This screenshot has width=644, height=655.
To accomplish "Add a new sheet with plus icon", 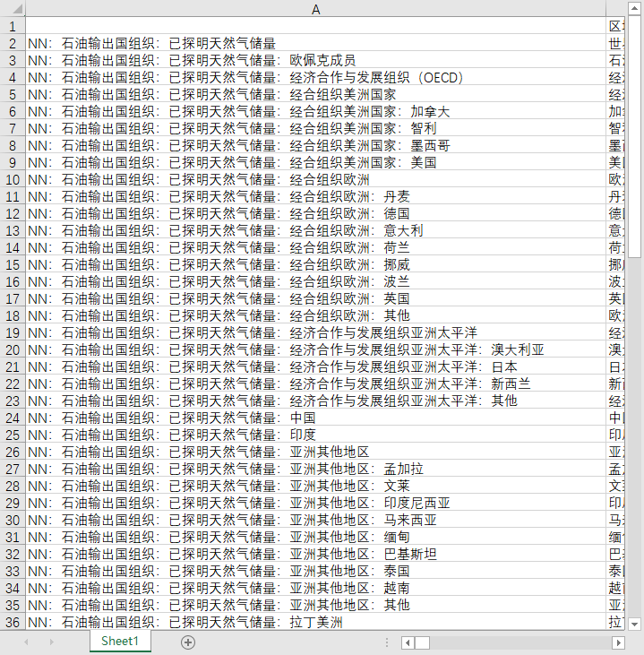I will pos(188,642).
